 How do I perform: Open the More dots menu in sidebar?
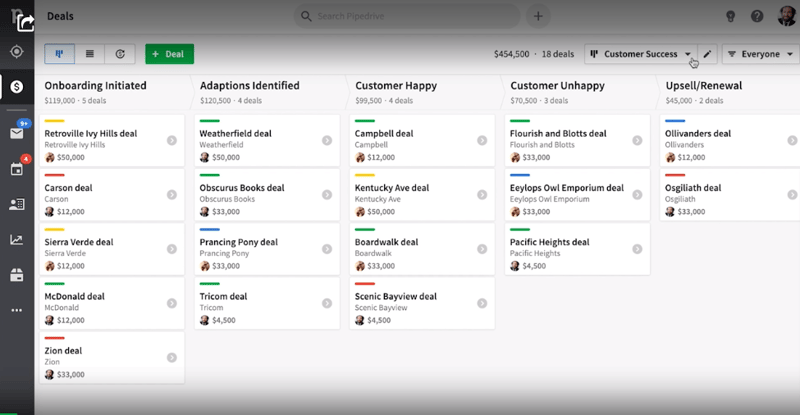16,310
